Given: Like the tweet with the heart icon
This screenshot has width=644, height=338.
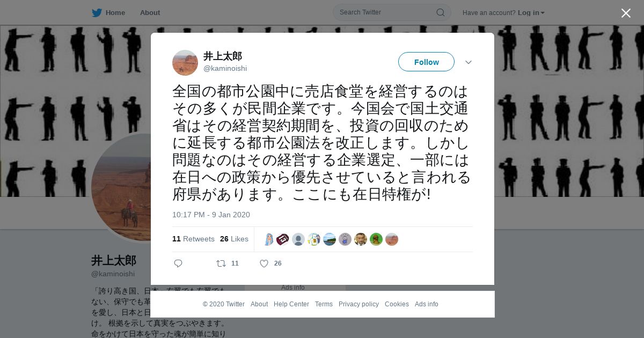Looking at the screenshot, I should pyautogui.click(x=264, y=263).
